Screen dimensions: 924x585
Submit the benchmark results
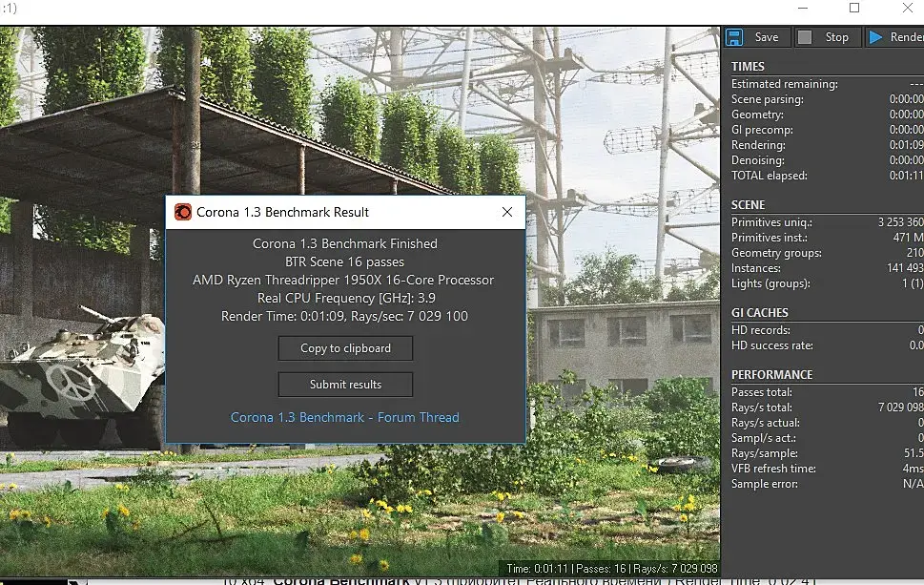point(345,385)
